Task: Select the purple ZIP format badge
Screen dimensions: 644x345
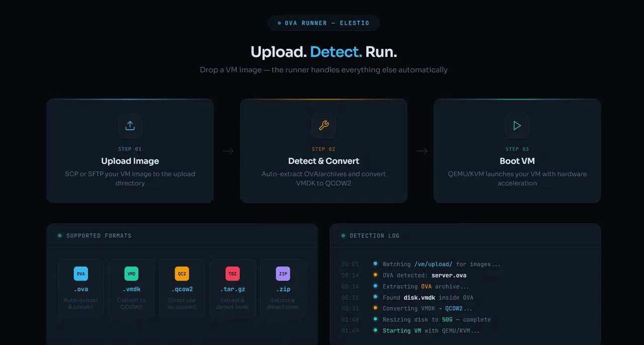Action: pos(283,274)
